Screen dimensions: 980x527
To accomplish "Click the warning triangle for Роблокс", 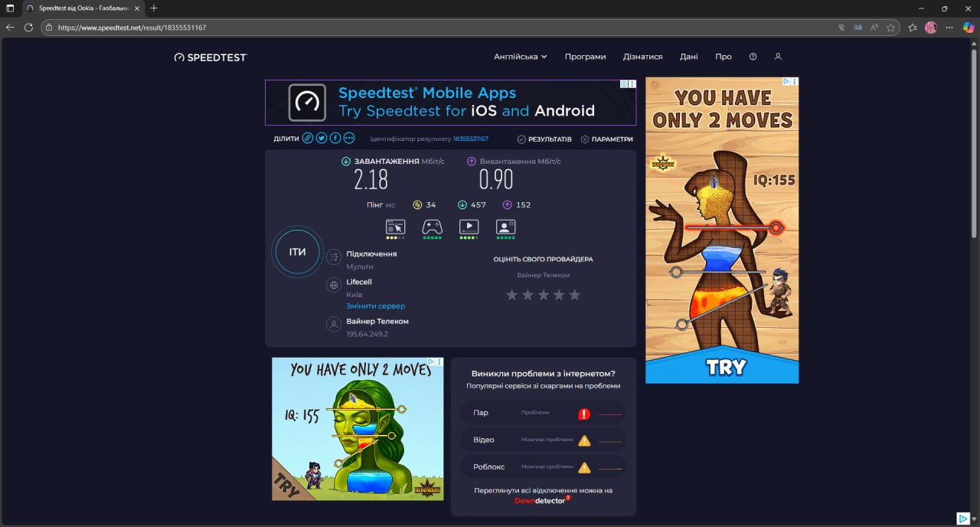I will (584, 467).
